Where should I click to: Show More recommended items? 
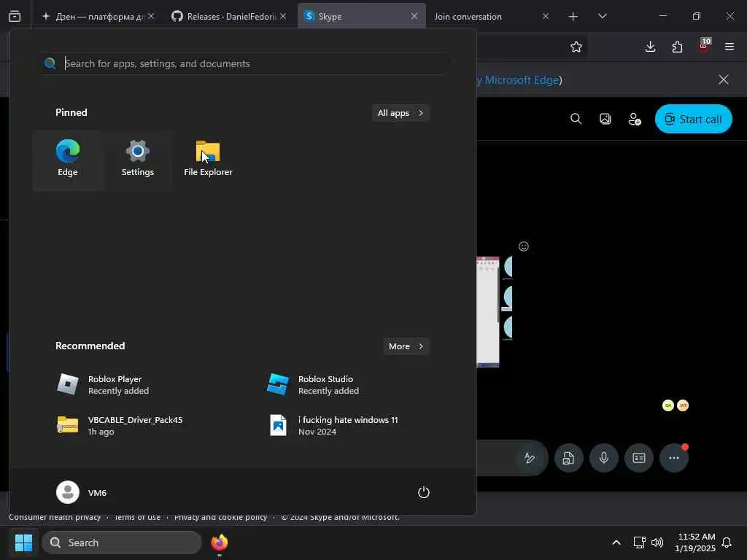[x=406, y=346]
